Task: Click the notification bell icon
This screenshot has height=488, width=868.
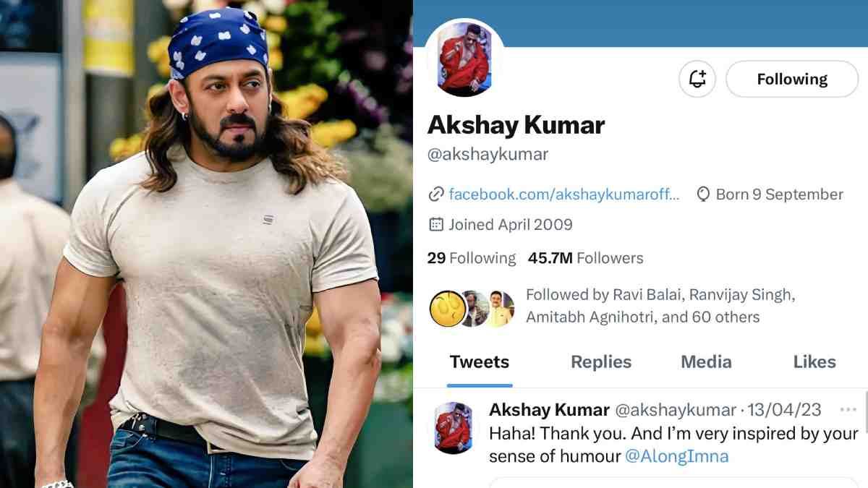Action: point(697,79)
